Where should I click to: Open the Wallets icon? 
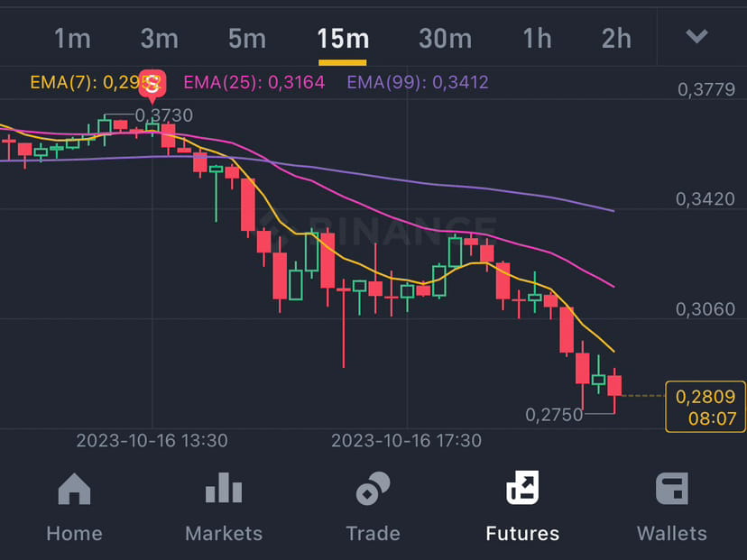click(672, 489)
